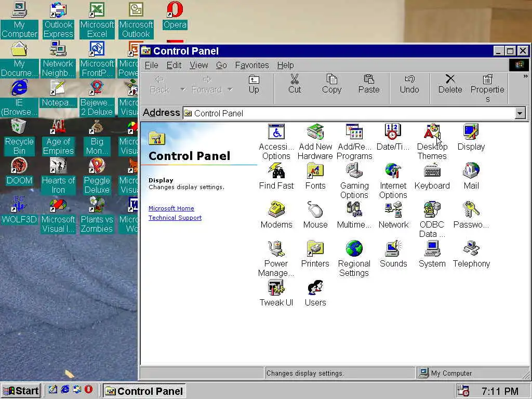Click the Control Panel taskbar button
This screenshot has height=399, width=532.
(144, 391)
